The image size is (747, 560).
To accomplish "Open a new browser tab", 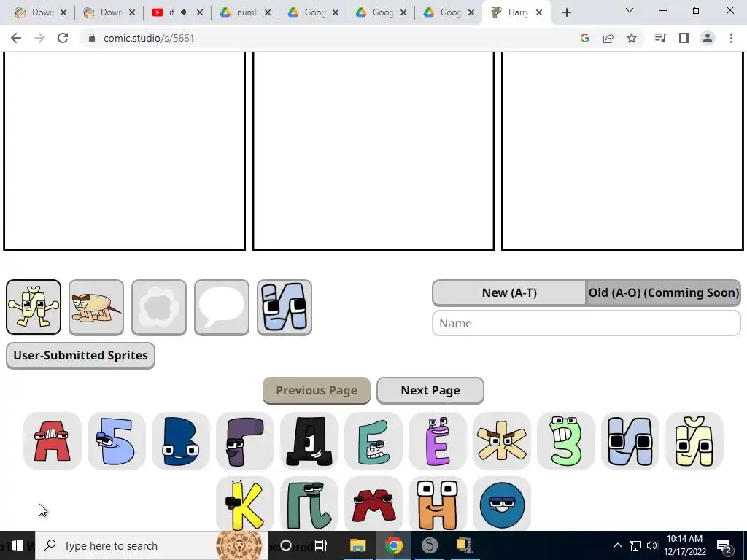I will click(x=566, y=12).
